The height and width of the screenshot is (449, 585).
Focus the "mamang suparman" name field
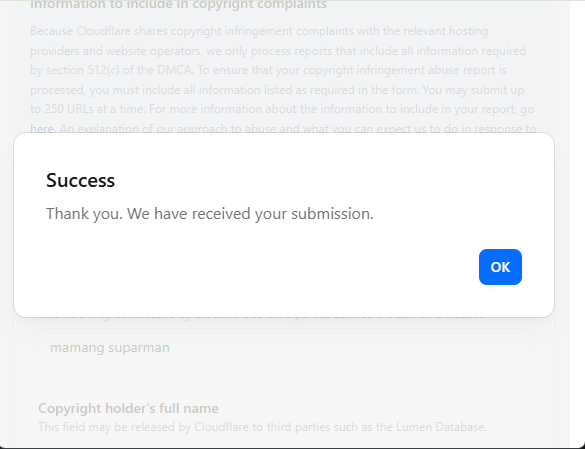tap(284, 347)
